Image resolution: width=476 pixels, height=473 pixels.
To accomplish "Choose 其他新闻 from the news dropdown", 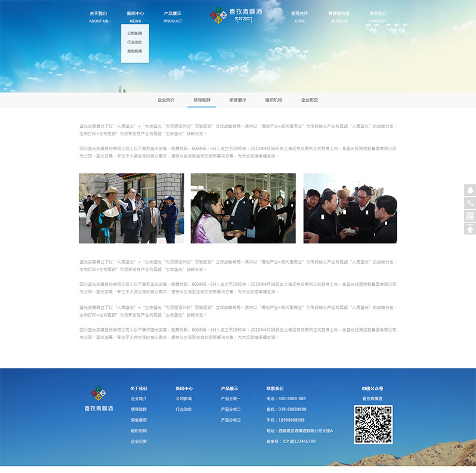I will (135, 51).
